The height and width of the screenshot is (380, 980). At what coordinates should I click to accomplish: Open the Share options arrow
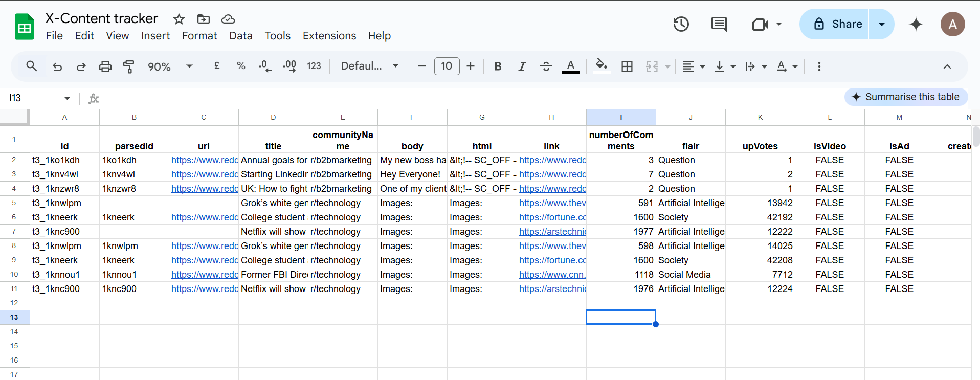click(881, 24)
